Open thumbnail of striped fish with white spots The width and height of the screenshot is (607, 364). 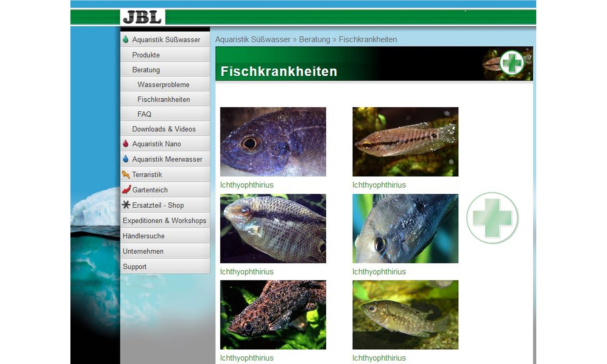click(405, 142)
